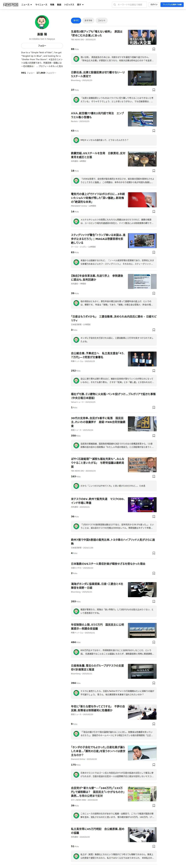Open 484 Picks count on 年収制限 article
Image resolution: width=186 pixels, height=868 pixels.
(x=76, y=642)
